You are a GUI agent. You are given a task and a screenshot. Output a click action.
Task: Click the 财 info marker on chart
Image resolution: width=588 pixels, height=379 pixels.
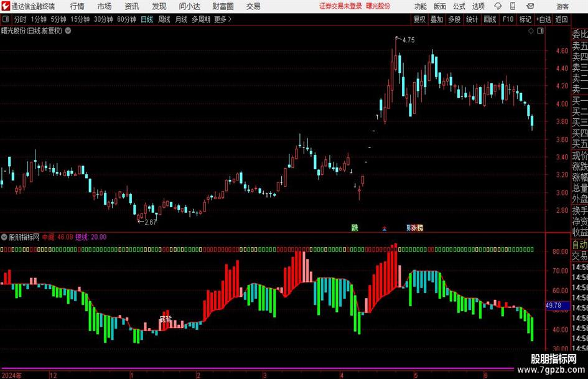pos(408,228)
